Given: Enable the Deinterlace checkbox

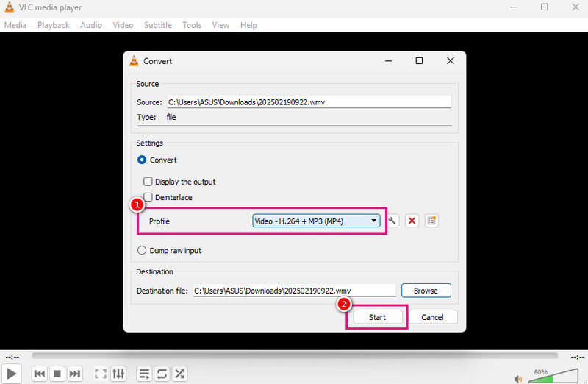Looking at the screenshot, I should click(x=148, y=197).
